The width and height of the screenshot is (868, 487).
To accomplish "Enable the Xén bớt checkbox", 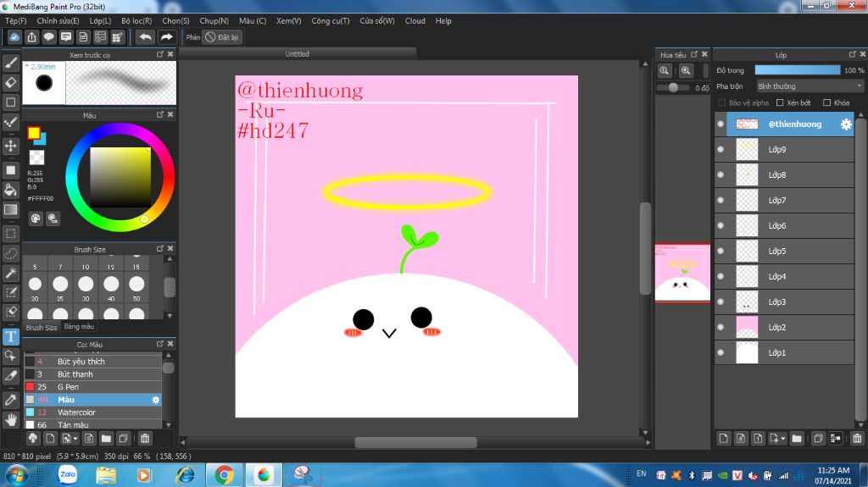I will pos(781,103).
